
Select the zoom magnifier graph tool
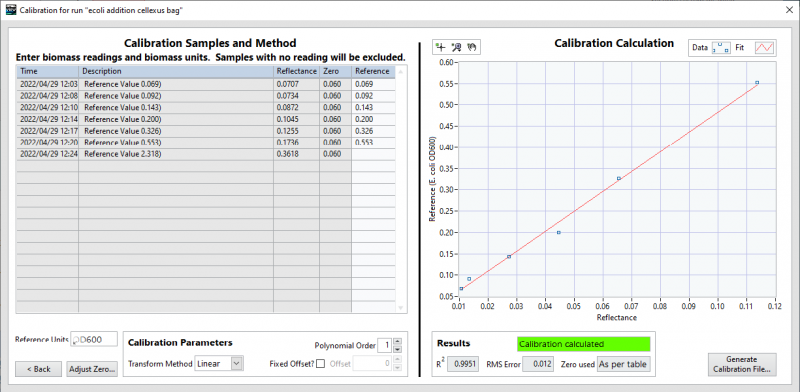coord(457,47)
